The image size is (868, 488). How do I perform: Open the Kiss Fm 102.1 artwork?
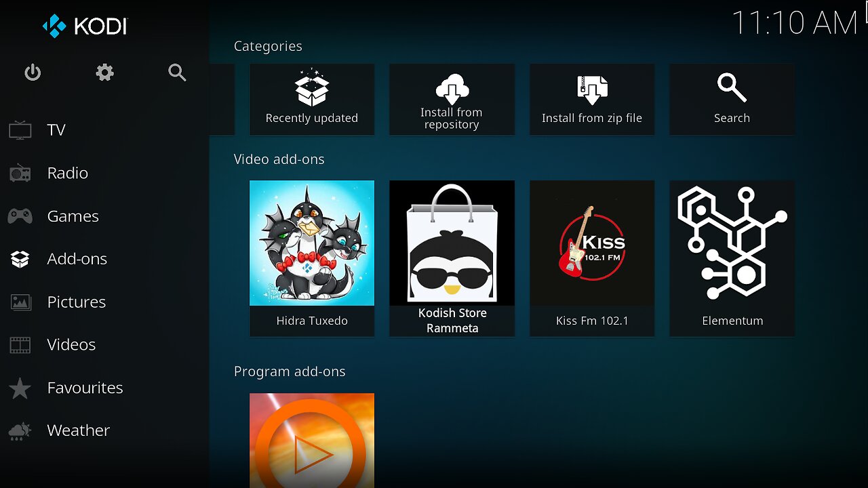point(592,243)
